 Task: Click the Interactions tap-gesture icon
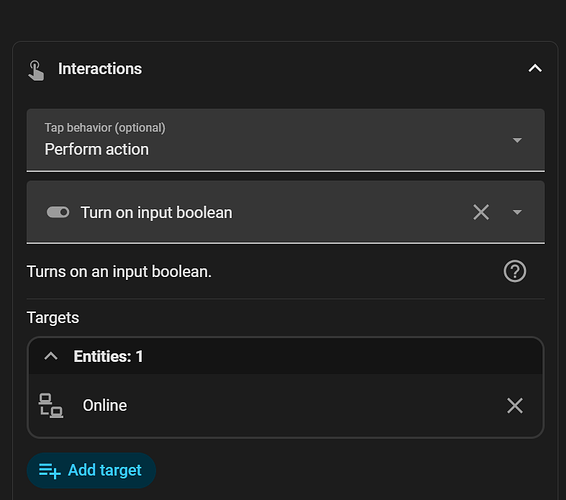pyautogui.click(x=36, y=70)
